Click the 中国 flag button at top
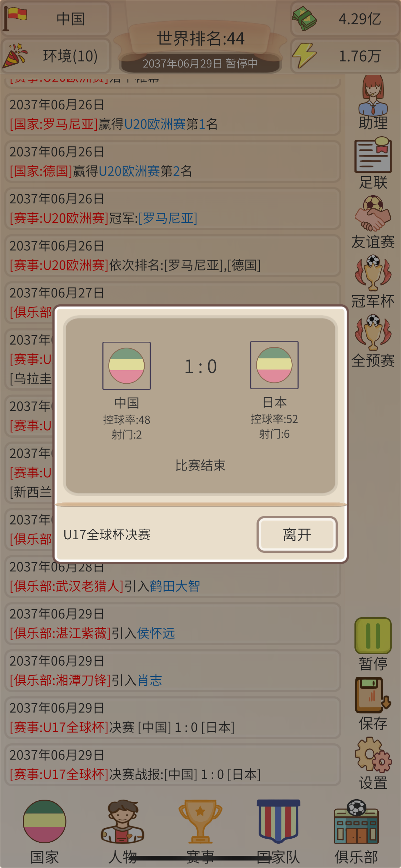Viewport: 401px width, 868px height. tap(56, 18)
